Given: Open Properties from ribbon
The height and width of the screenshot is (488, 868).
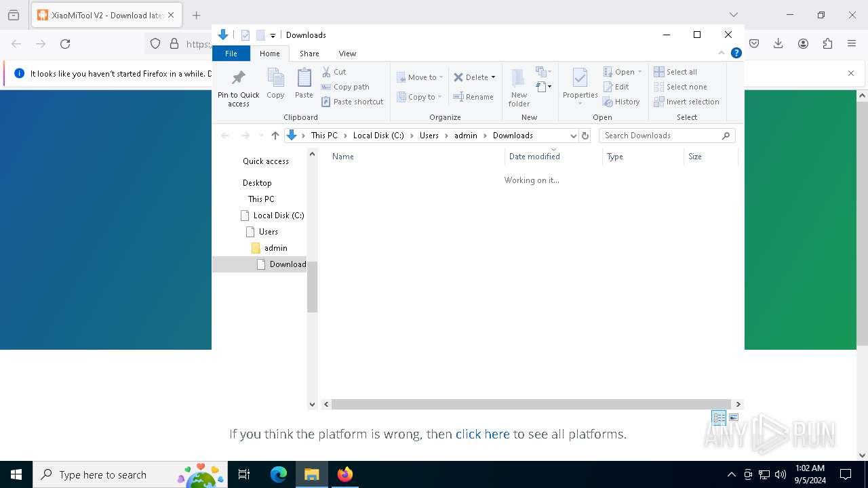Looking at the screenshot, I should [x=580, y=87].
